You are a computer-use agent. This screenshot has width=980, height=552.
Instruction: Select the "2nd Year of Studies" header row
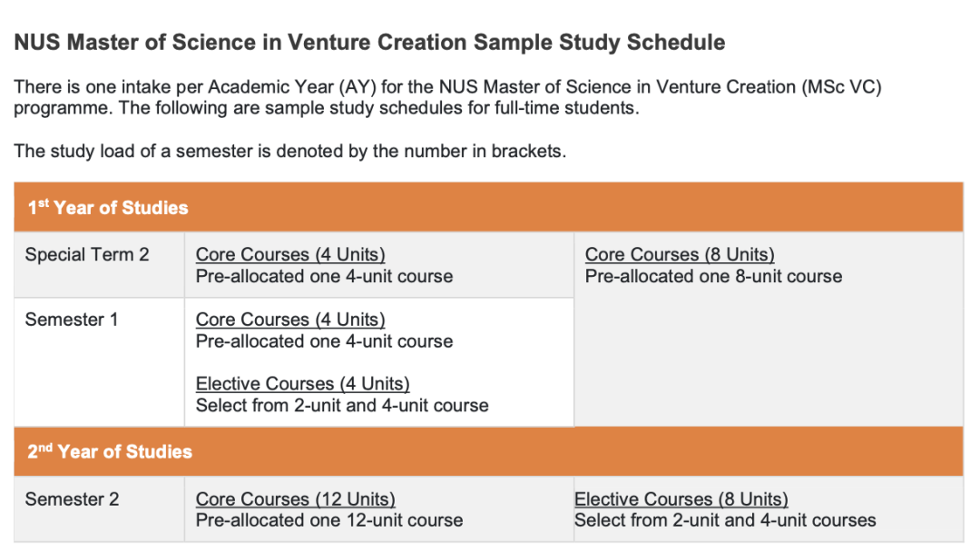(x=110, y=452)
